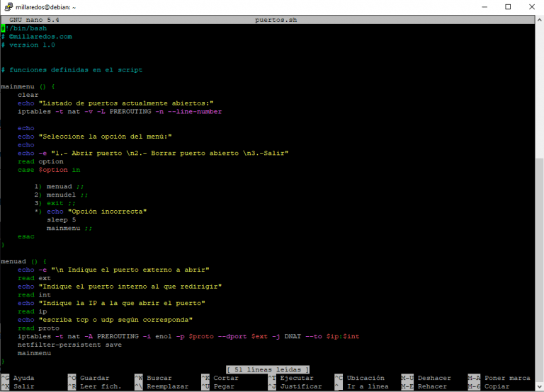Select the ^W Buscar shortcut label
The image size is (544, 392).
pyautogui.click(x=152, y=378)
